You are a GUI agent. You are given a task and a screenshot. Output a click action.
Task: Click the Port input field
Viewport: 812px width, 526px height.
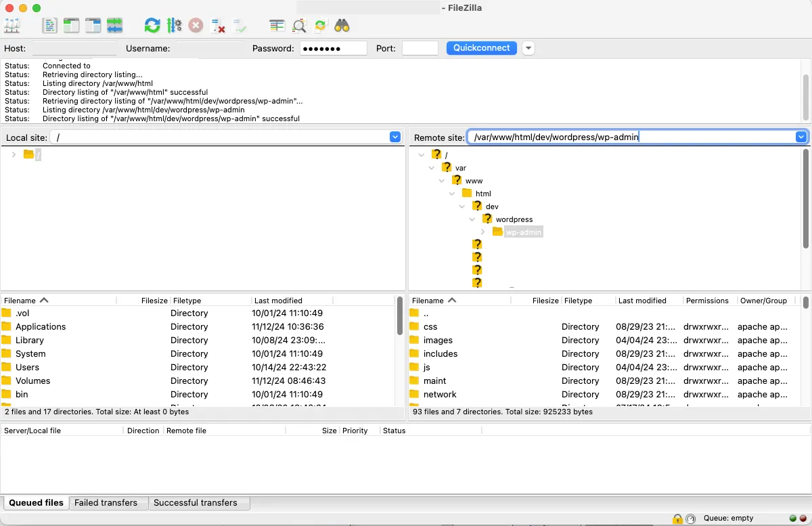click(x=420, y=48)
